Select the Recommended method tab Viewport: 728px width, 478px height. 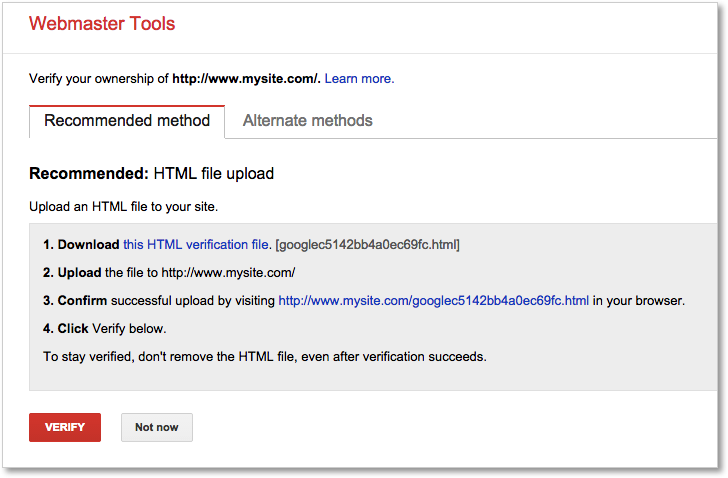coord(127,121)
